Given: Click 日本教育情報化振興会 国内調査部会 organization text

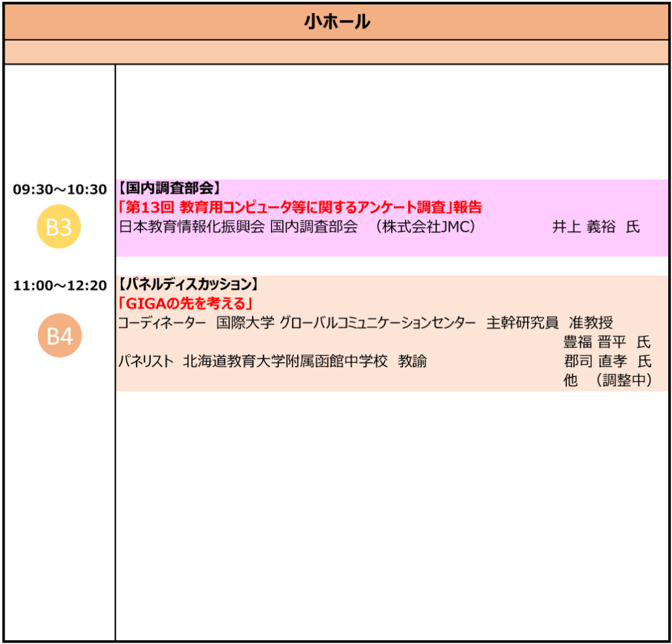Looking at the screenshot, I should click(238, 228).
